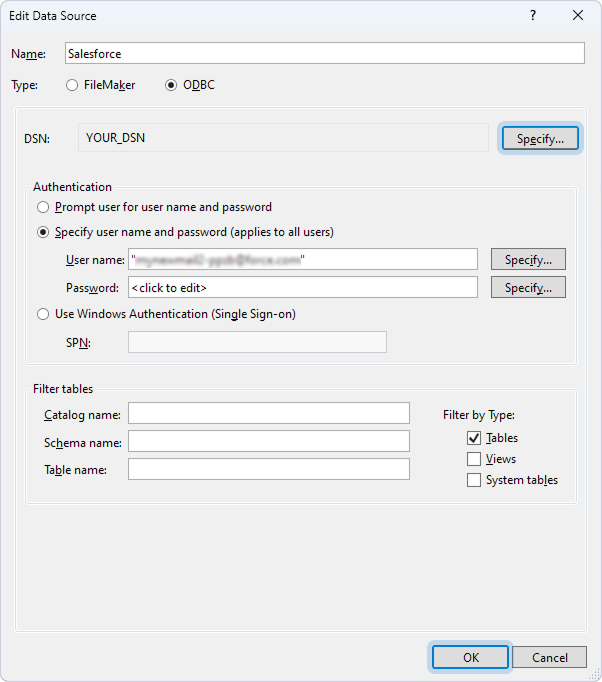Select Use Windows Authentication (Single Sign-on)
This screenshot has width=602, height=682.
(x=43, y=314)
